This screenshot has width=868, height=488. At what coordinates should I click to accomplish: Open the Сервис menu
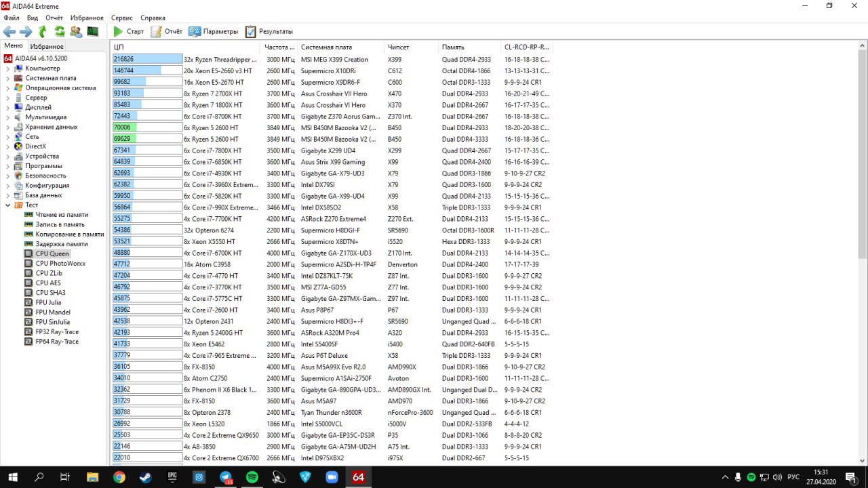pyautogui.click(x=122, y=18)
